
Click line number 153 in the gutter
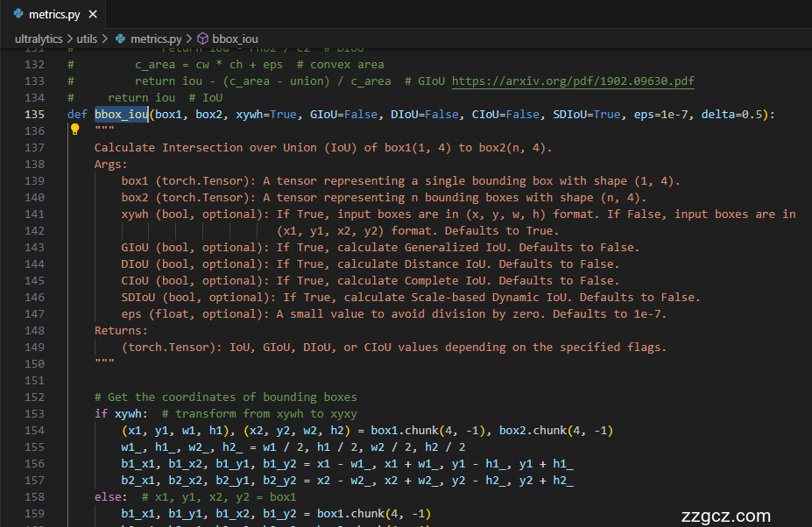pos(35,413)
